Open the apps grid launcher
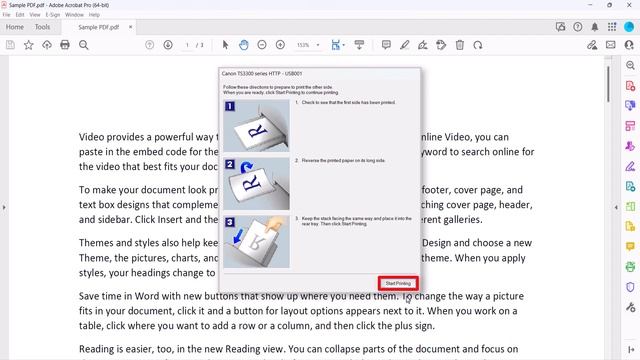This screenshot has height=360, width=640. coord(612,27)
